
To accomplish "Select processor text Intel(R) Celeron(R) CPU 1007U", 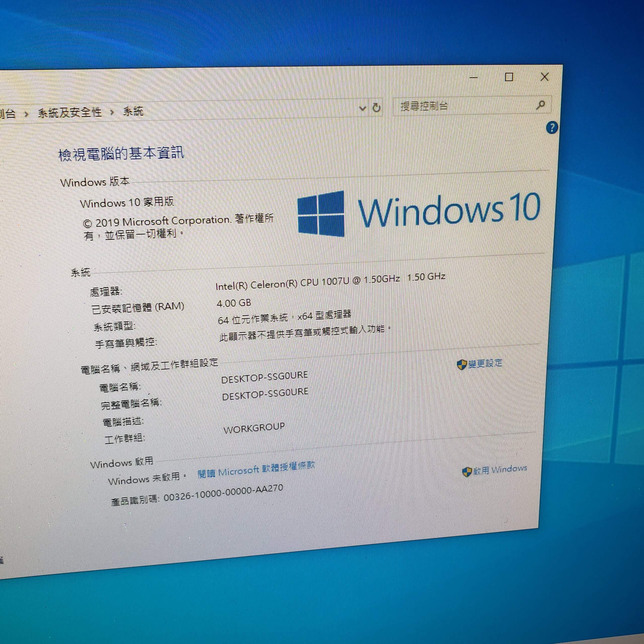I will pos(282,284).
